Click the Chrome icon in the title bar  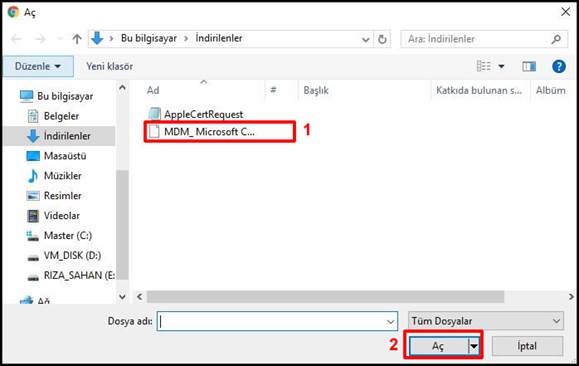[x=13, y=12]
